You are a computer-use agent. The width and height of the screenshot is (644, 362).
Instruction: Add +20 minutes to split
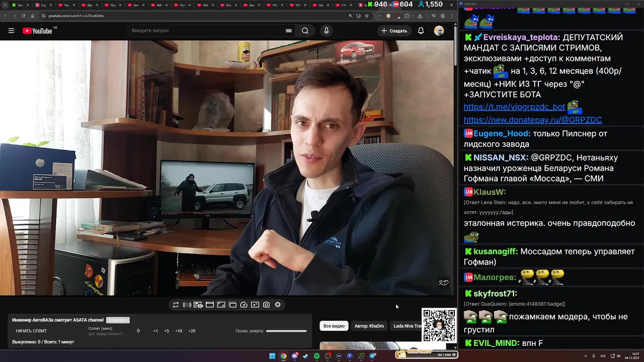pyautogui.click(x=192, y=331)
